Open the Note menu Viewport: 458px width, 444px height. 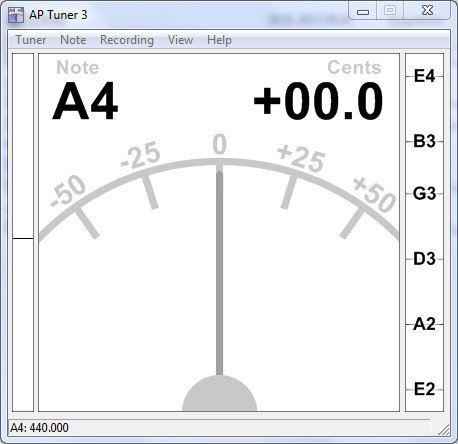[73, 40]
